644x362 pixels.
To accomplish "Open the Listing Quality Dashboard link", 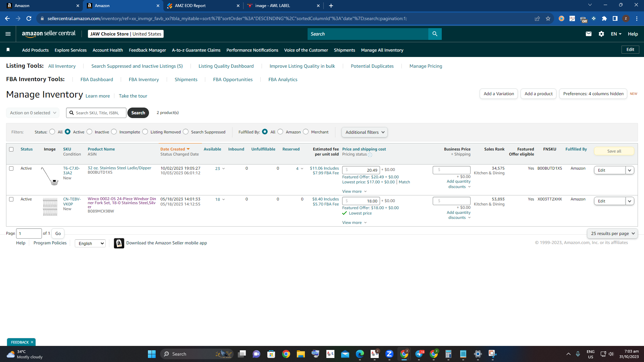I will click(226, 66).
